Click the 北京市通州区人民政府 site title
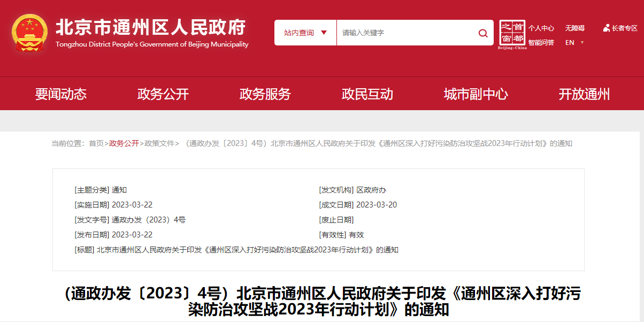Image resolution: width=644 pixels, height=323 pixels. [x=151, y=28]
